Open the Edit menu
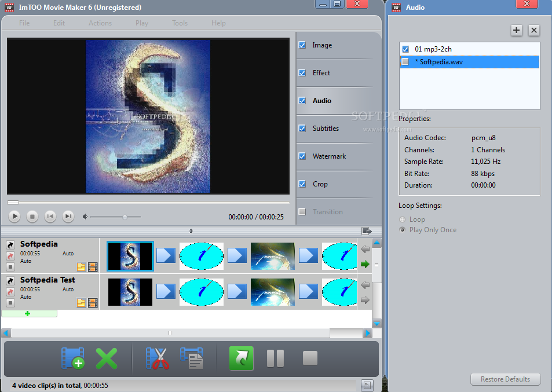 coord(59,23)
